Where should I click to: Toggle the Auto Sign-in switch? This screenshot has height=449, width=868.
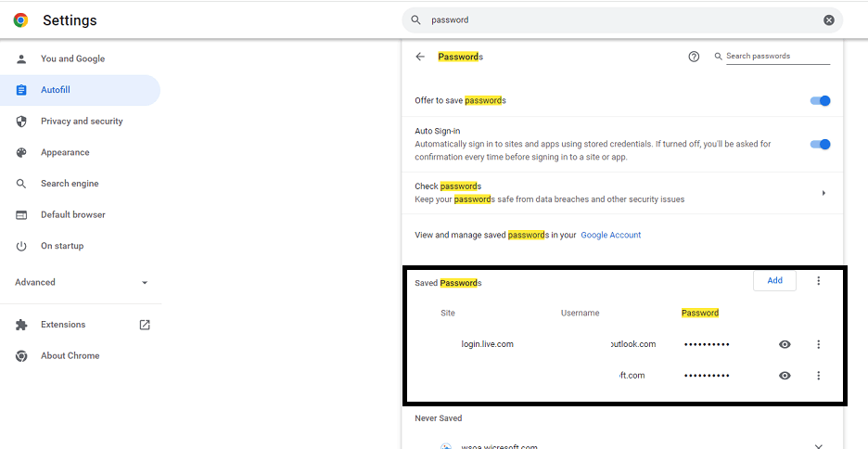click(x=821, y=145)
